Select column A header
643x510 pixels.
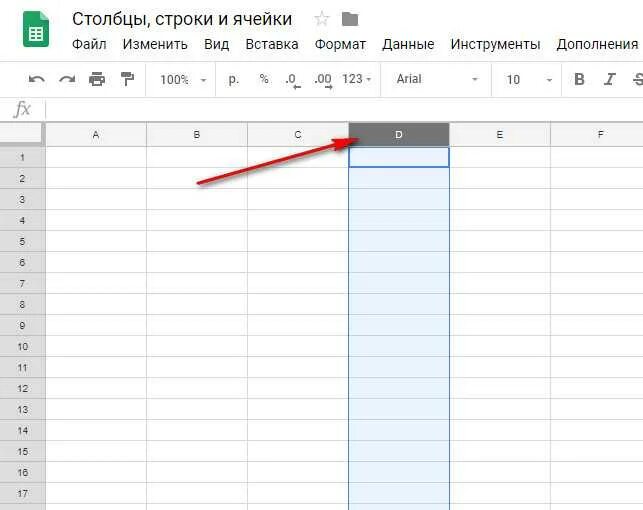96,134
